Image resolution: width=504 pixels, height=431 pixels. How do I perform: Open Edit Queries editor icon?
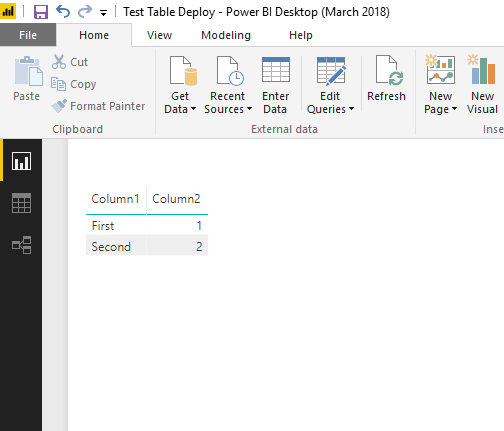click(x=331, y=70)
